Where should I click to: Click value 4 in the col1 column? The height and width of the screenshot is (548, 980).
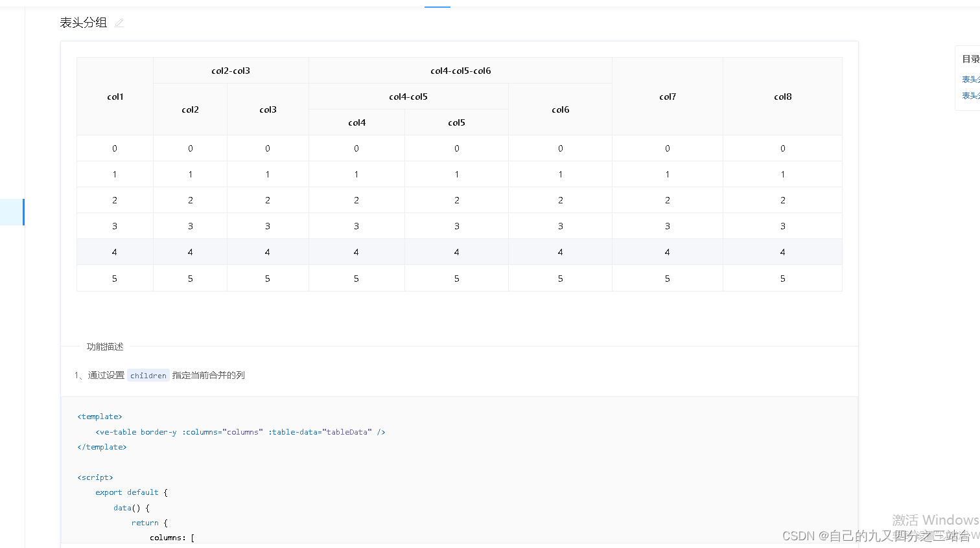tap(115, 252)
